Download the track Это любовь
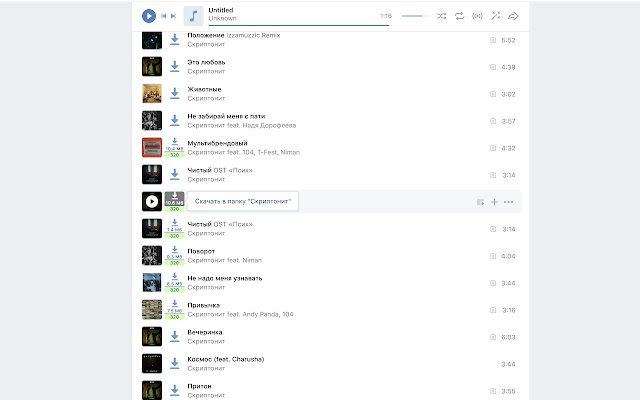The image size is (640, 400). [174, 67]
